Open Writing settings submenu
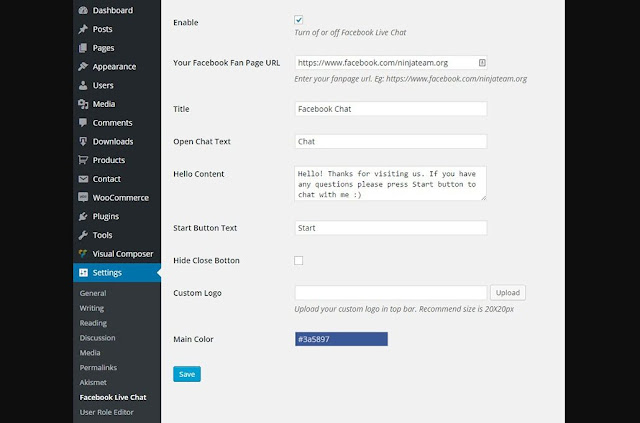 click(92, 308)
